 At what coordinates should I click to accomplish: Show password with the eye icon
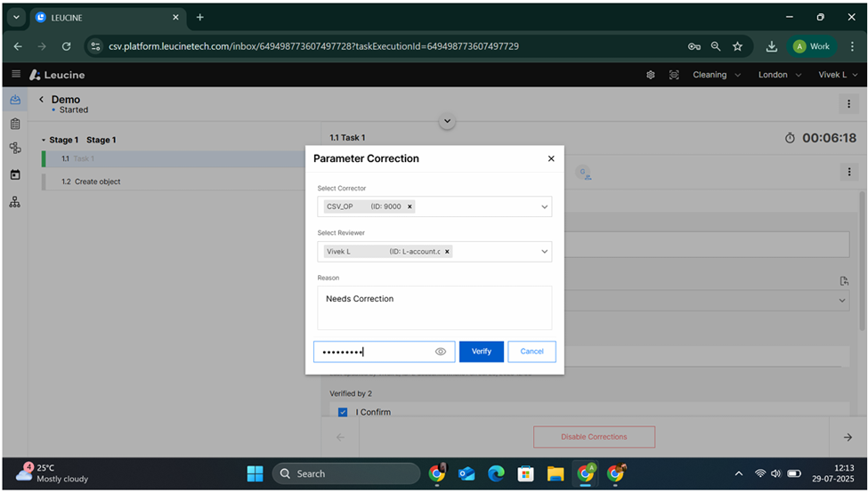pyautogui.click(x=441, y=352)
